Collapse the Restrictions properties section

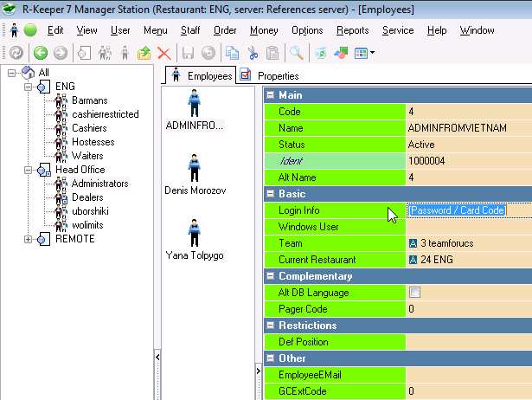pos(271,326)
